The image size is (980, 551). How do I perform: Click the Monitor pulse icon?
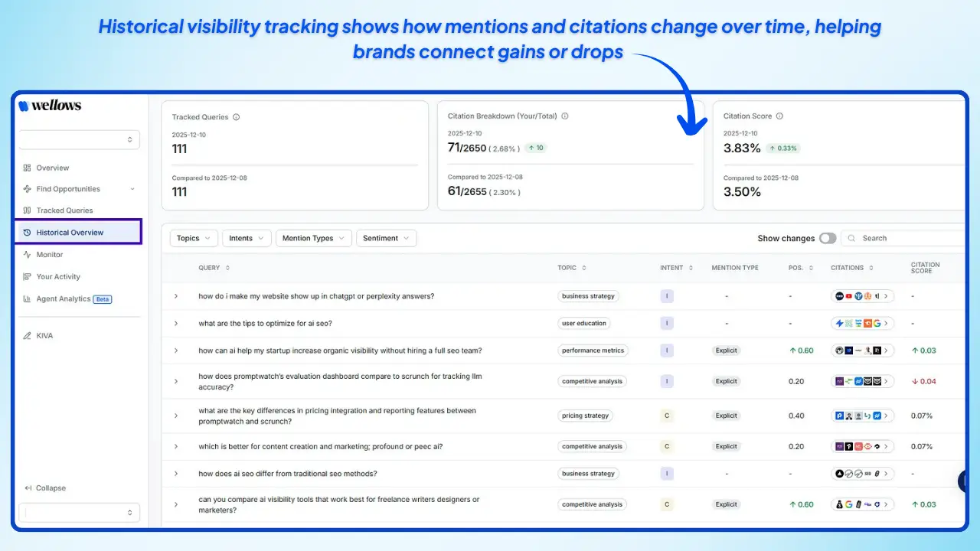tap(28, 255)
